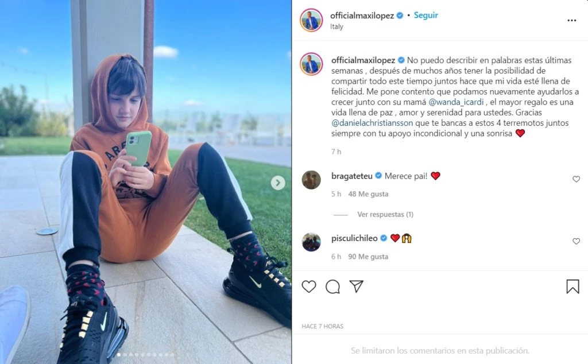Share post via the paper plane icon
The height and width of the screenshot is (364, 588).
click(x=356, y=286)
